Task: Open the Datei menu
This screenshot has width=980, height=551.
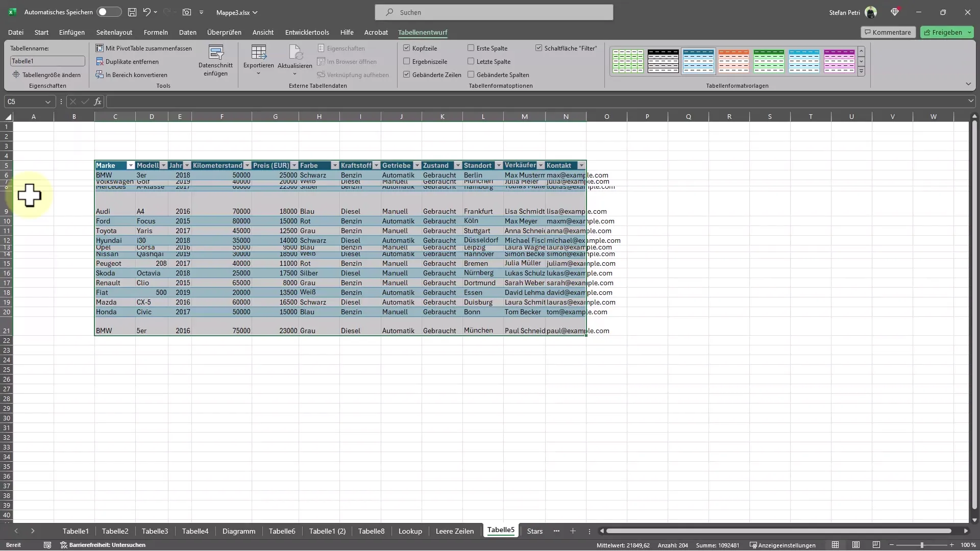Action: tap(16, 32)
